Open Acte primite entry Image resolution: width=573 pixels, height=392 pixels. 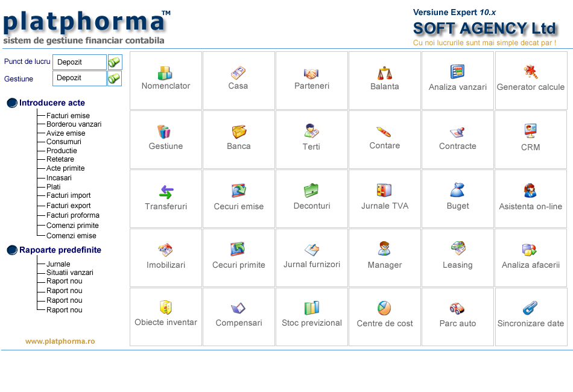(x=65, y=168)
